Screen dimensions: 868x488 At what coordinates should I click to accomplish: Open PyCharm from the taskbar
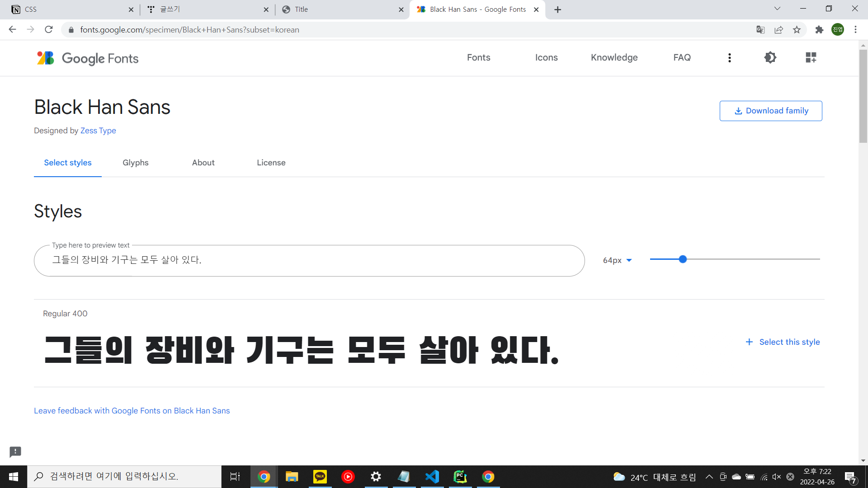point(460,477)
